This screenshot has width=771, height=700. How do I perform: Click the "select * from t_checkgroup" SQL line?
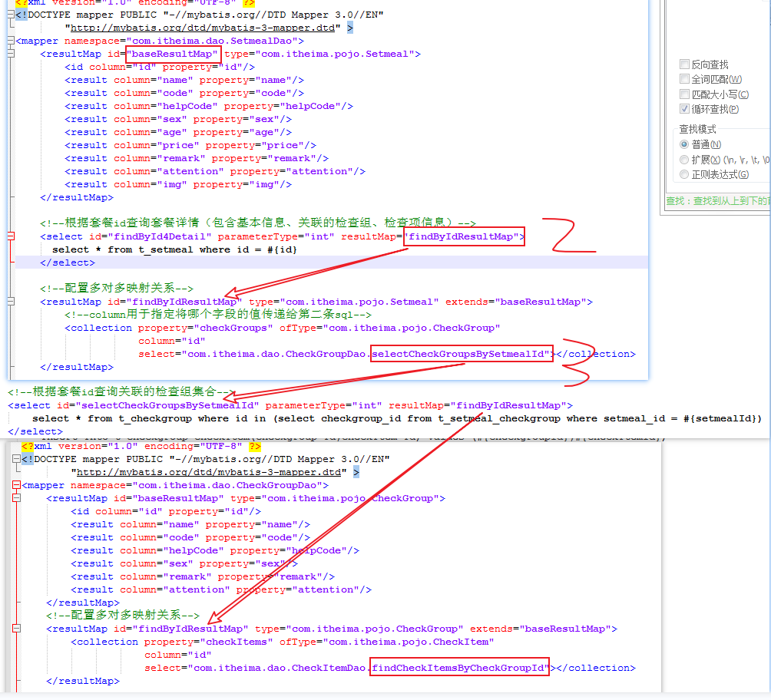tap(397, 419)
